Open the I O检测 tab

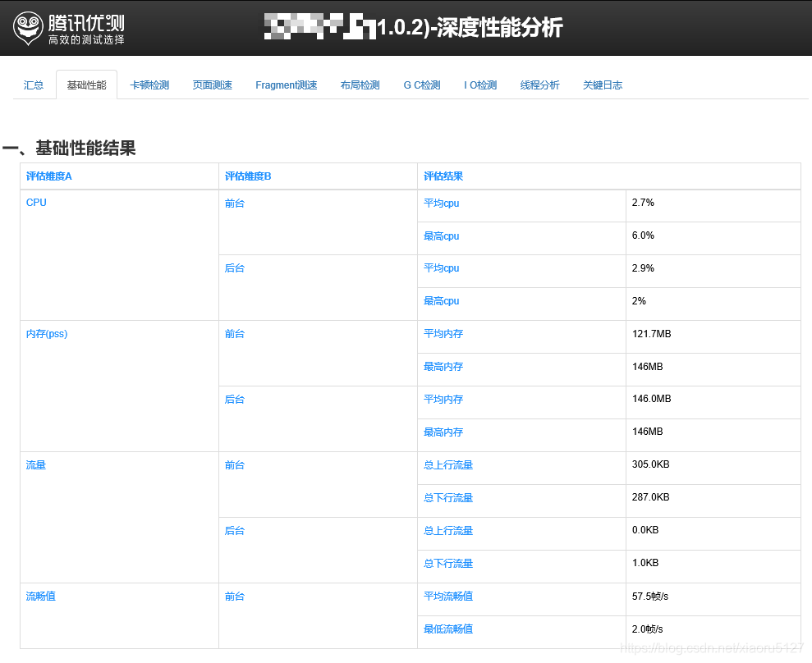click(x=480, y=85)
